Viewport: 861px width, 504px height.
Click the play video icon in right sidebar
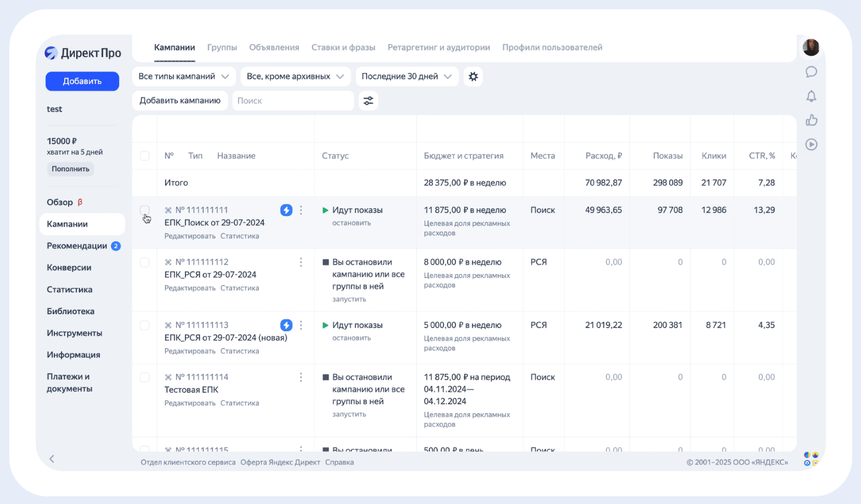click(811, 145)
